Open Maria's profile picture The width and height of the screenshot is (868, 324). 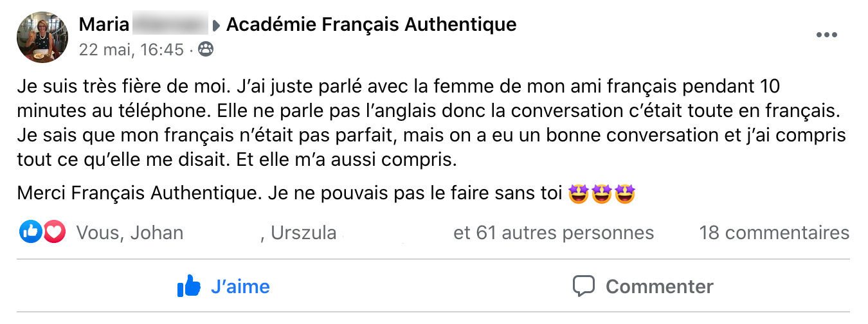tap(42, 37)
